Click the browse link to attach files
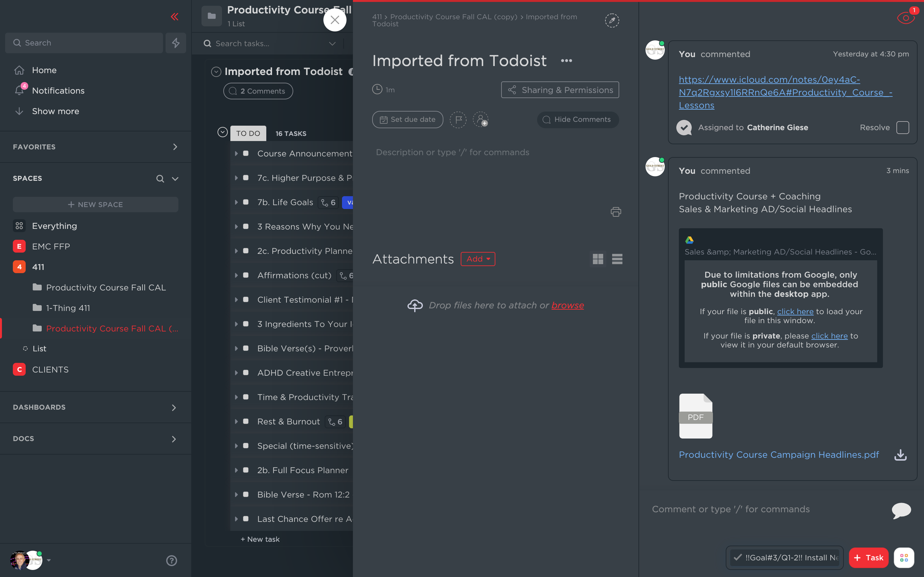Image resolution: width=924 pixels, height=577 pixels. [567, 305]
